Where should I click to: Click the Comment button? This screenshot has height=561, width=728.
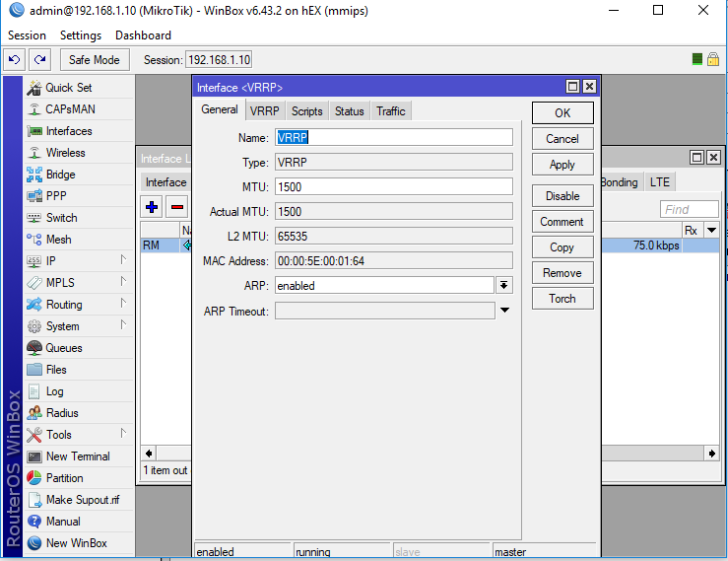[563, 222]
